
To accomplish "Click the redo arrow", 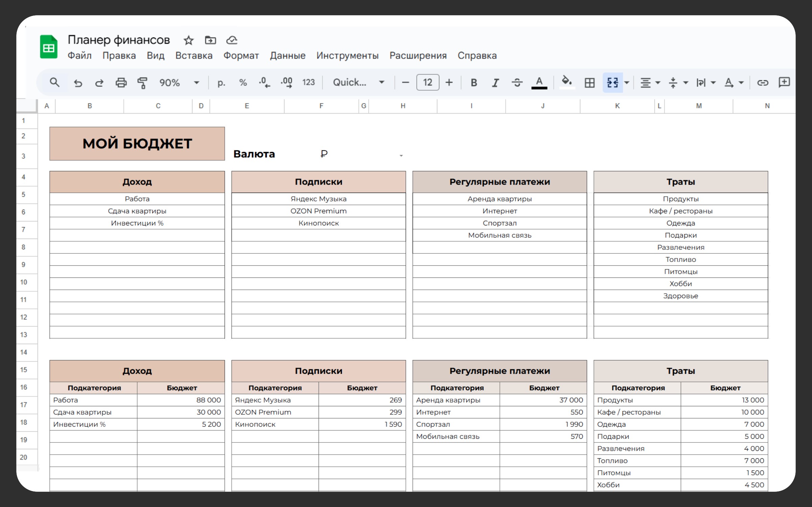I will pyautogui.click(x=99, y=83).
